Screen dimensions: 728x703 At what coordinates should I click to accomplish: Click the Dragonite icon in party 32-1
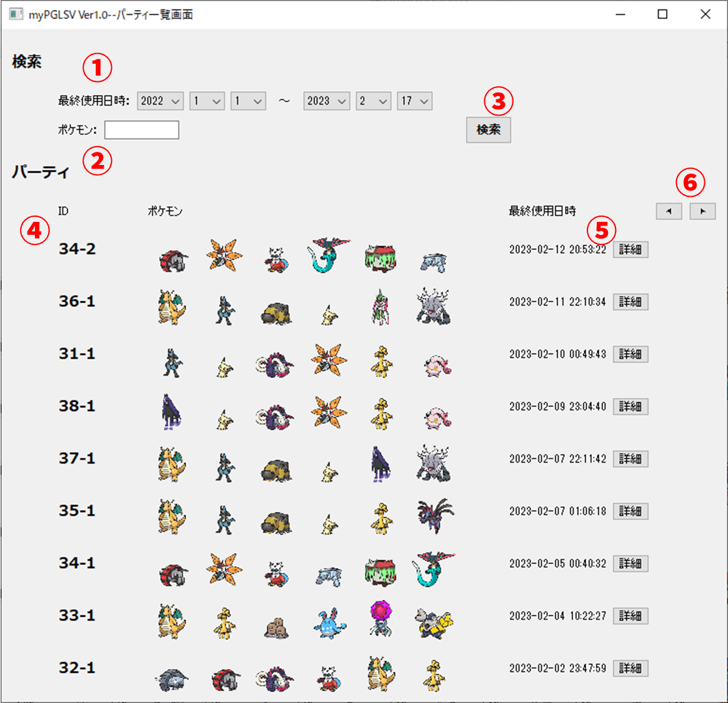(x=381, y=673)
